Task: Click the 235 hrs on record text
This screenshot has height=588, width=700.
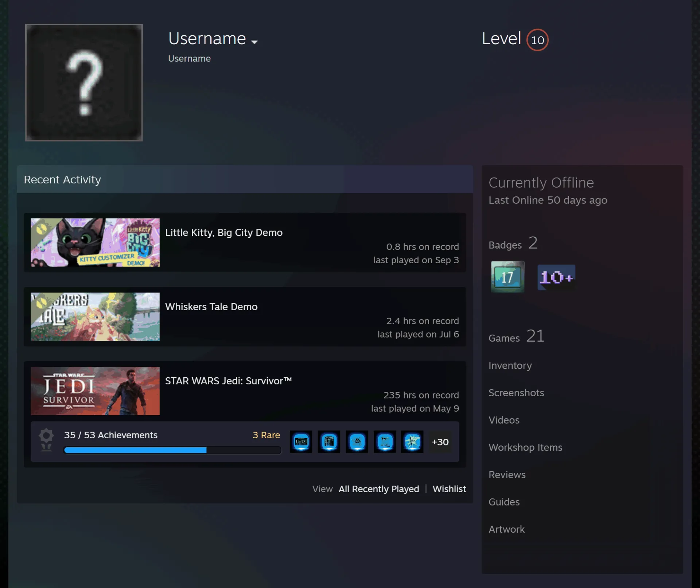Action: pos(421,395)
